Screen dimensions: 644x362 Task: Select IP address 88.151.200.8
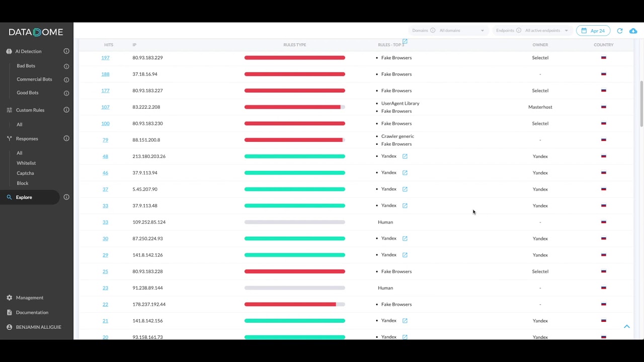point(146,140)
